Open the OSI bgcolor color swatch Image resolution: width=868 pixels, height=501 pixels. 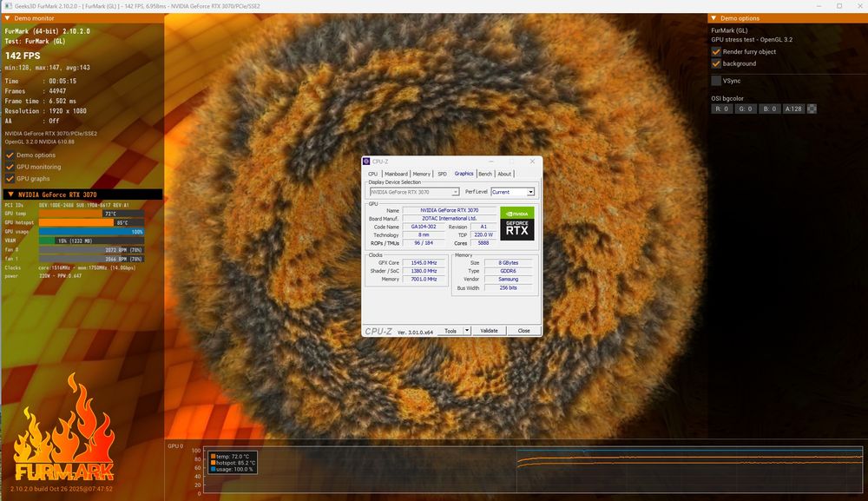(812, 109)
